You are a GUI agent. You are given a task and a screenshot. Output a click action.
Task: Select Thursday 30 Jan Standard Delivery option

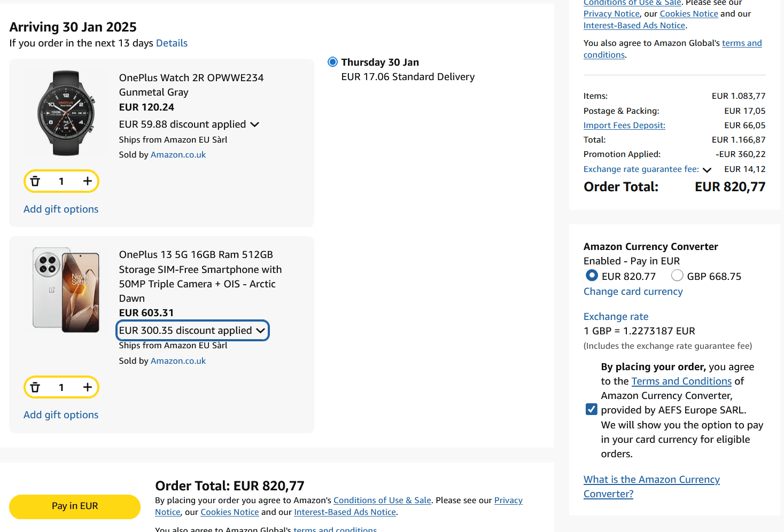(x=332, y=62)
